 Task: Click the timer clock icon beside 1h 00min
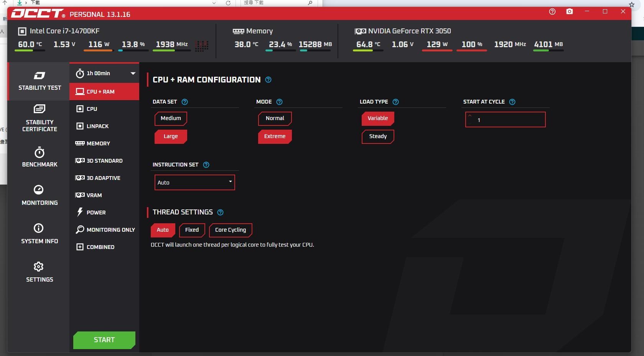click(80, 73)
